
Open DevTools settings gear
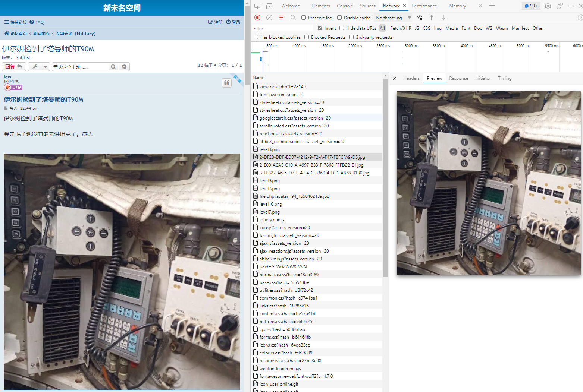point(548,6)
